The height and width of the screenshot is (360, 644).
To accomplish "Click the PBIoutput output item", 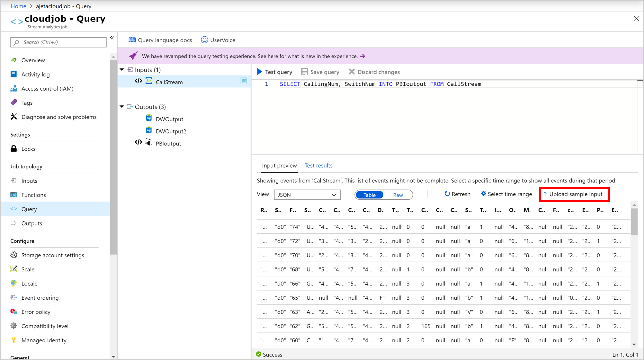I will point(168,143).
